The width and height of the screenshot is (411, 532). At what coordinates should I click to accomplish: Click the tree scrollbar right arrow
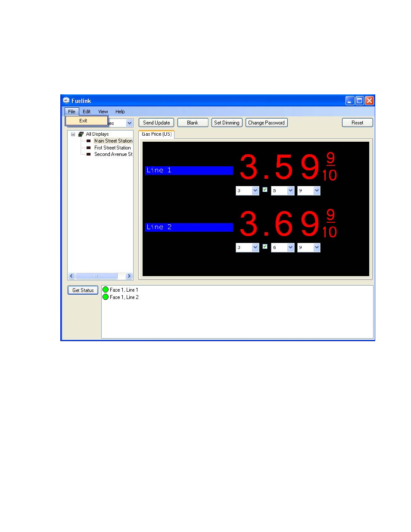pos(129,276)
